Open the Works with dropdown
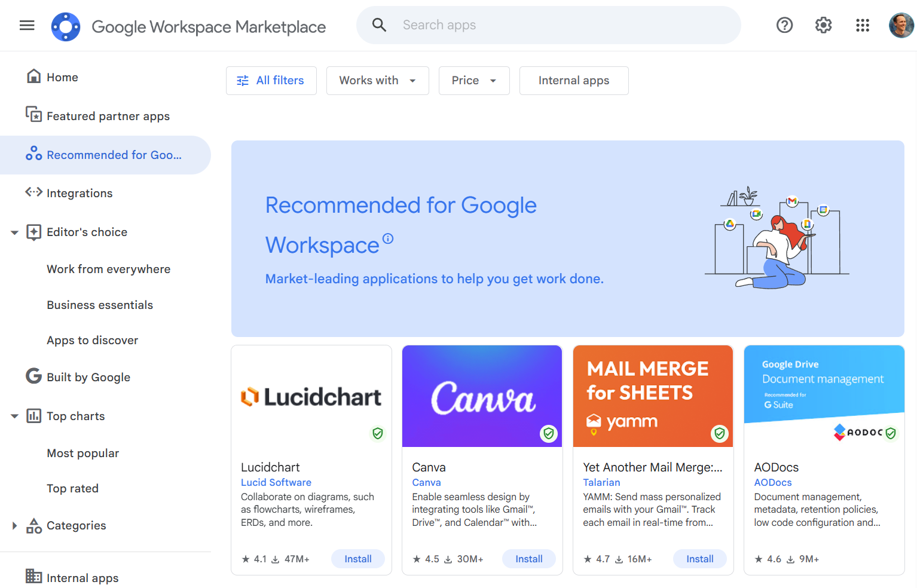 (378, 81)
